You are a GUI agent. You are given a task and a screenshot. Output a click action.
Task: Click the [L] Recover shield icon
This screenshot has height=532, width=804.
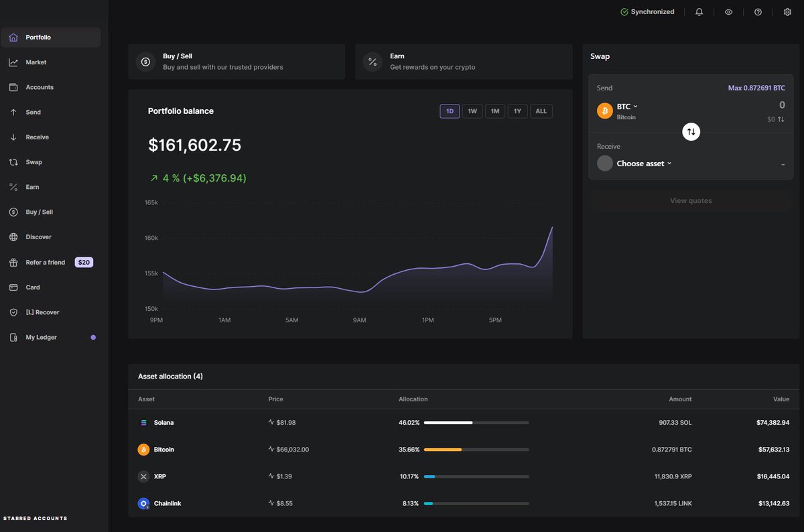coord(13,312)
